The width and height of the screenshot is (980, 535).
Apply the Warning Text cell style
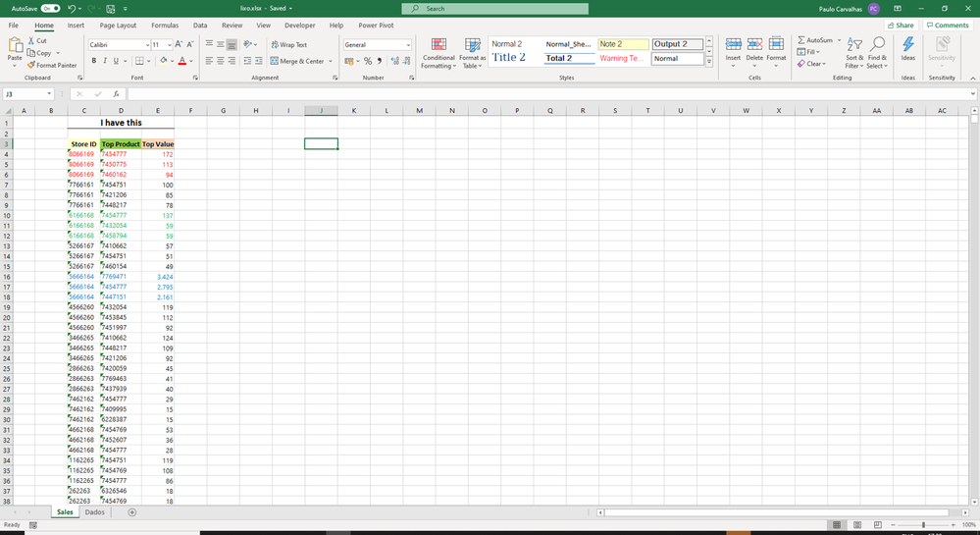click(623, 58)
